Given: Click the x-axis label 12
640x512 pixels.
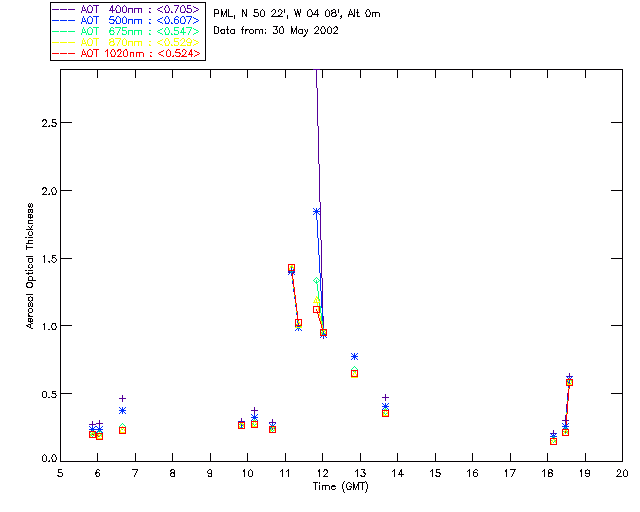Looking at the screenshot, I should 322,473.
